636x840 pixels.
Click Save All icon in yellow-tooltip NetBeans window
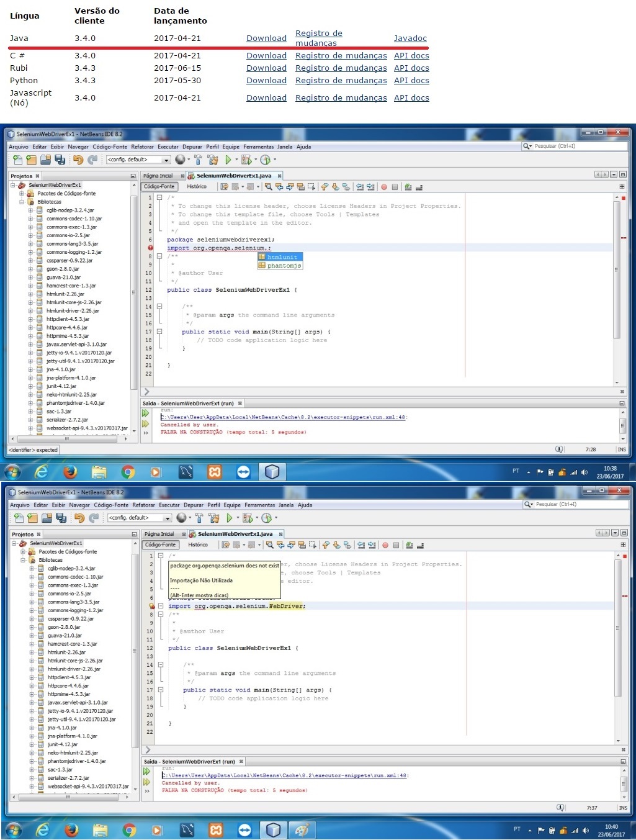61,518
